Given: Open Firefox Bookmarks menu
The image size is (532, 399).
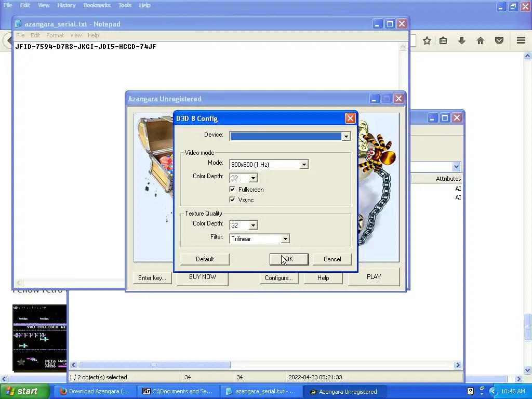Looking at the screenshot, I should click(97, 5).
